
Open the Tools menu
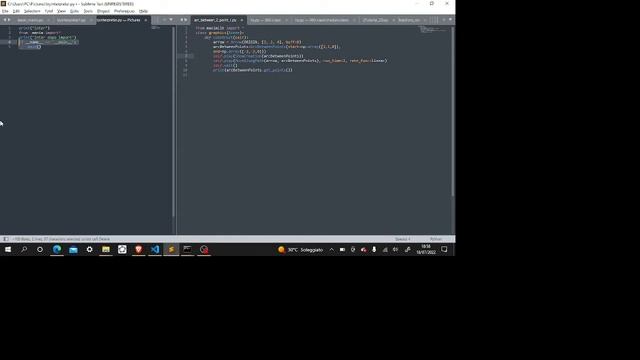88,11
